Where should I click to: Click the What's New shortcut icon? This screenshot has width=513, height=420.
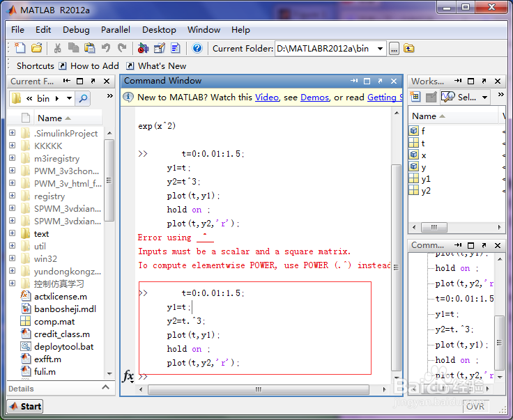[x=130, y=66]
